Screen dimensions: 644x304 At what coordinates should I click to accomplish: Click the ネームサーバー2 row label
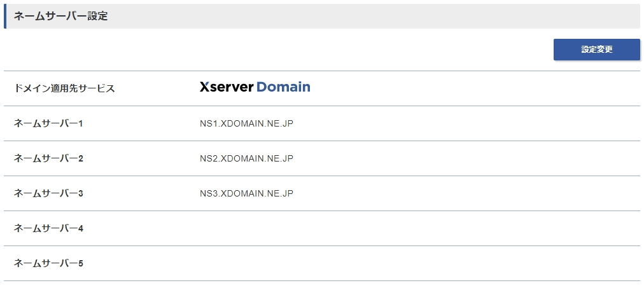[x=48, y=158]
